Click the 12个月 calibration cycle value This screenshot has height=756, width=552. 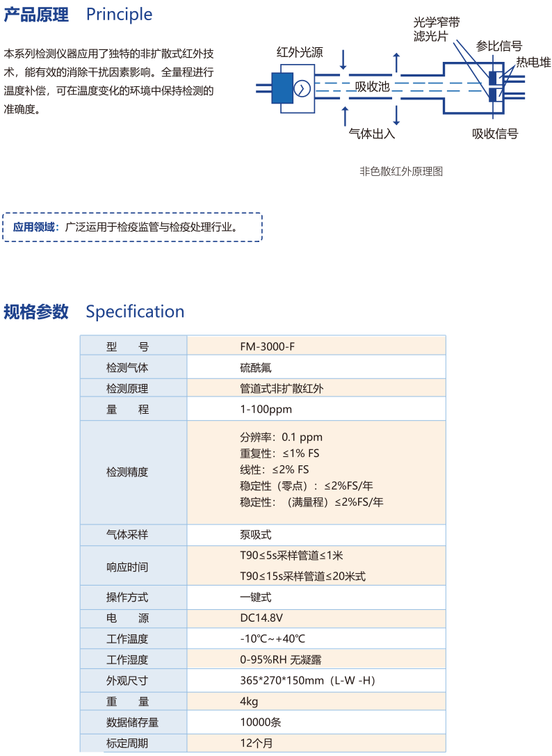point(257,743)
